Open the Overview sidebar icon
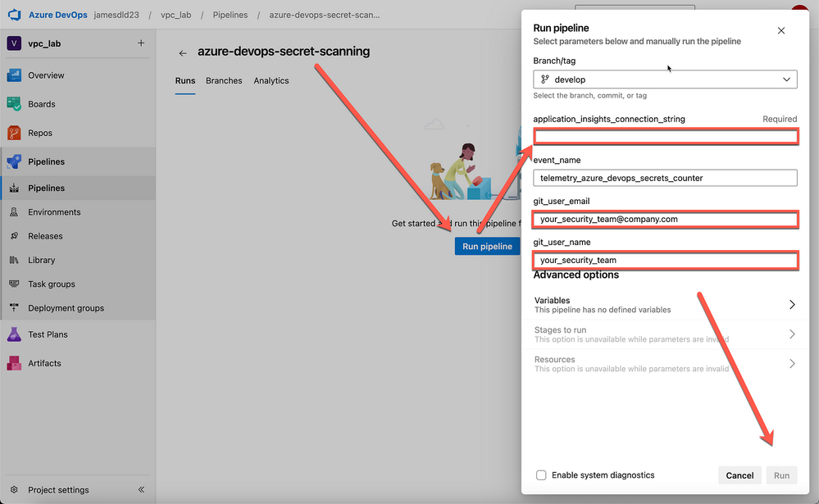The height and width of the screenshot is (504, 819). pos(14,75)
